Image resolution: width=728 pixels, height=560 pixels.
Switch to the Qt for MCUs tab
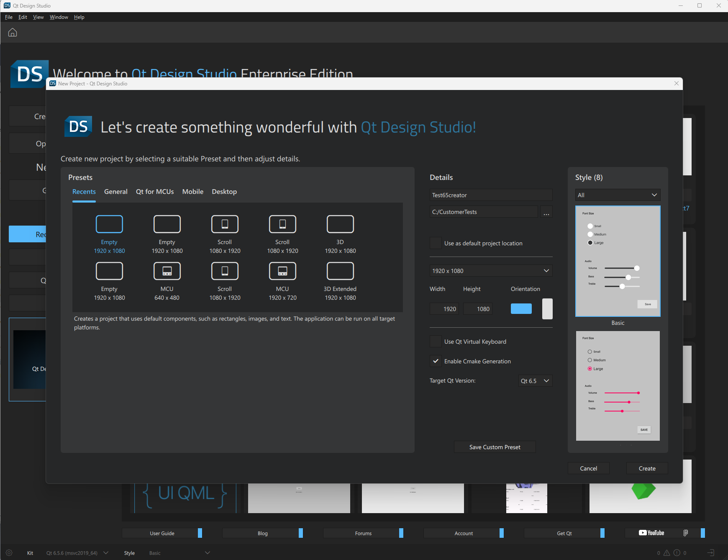(x=155, y=192)
